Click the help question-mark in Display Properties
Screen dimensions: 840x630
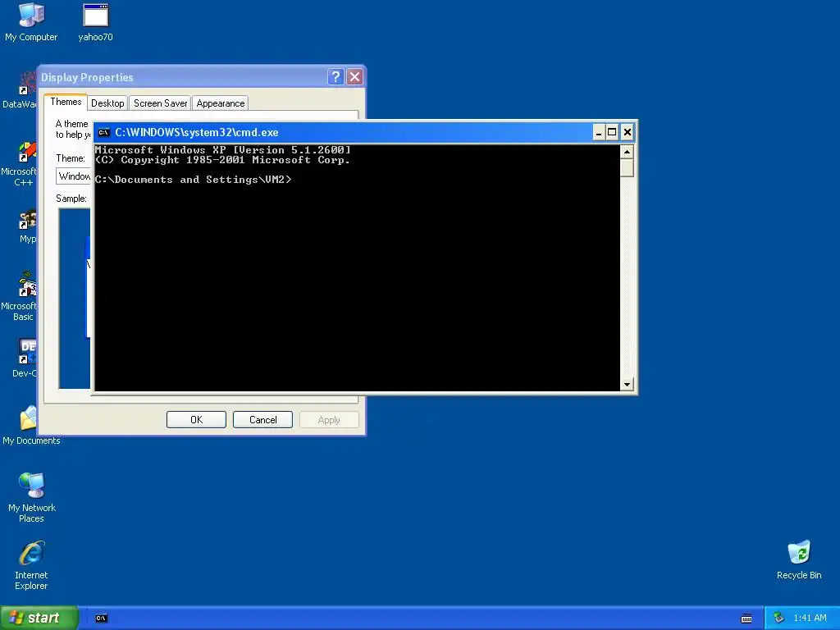coord(336,77)
